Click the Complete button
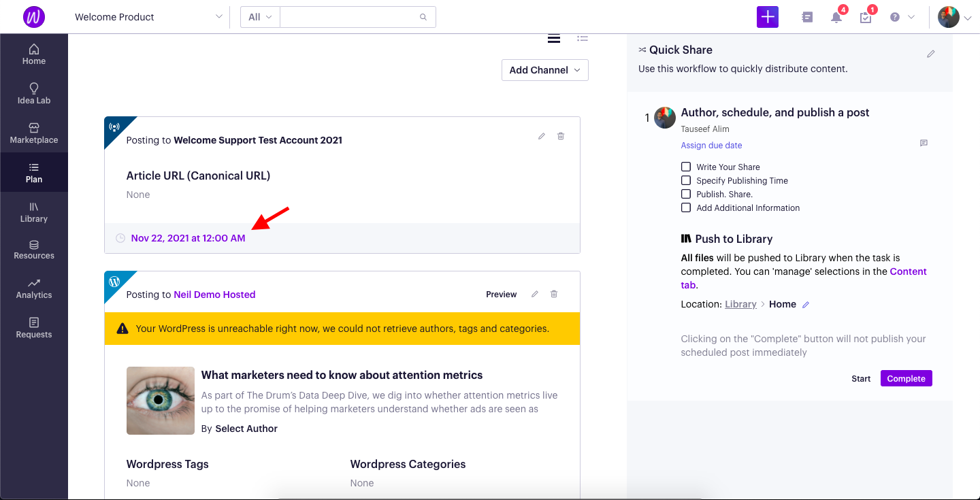The image size is (980, 500). 906,378
